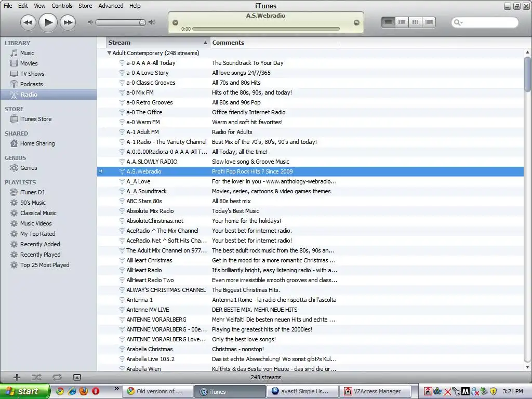Open the VZAccess Manager taskbar window
532x399 pixels.
click(375, 391)
